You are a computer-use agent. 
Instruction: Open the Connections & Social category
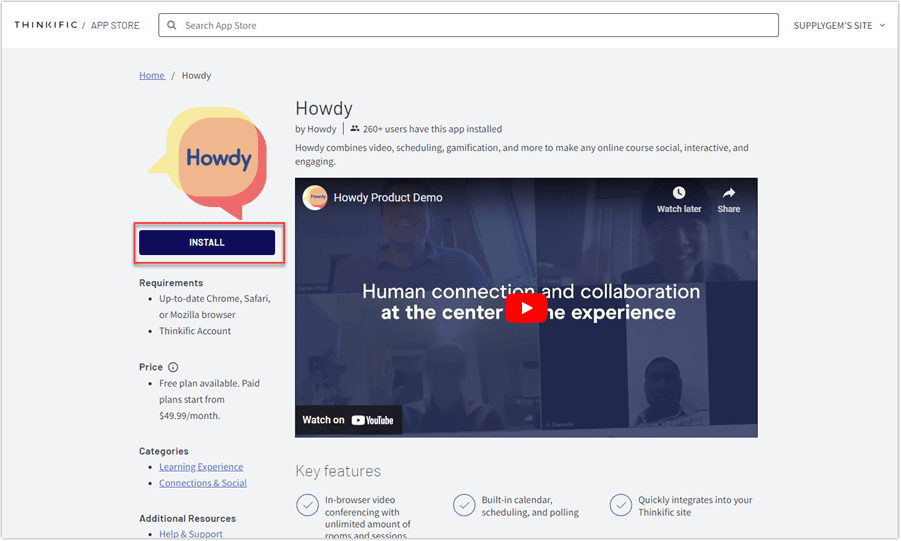pos(203,483)
